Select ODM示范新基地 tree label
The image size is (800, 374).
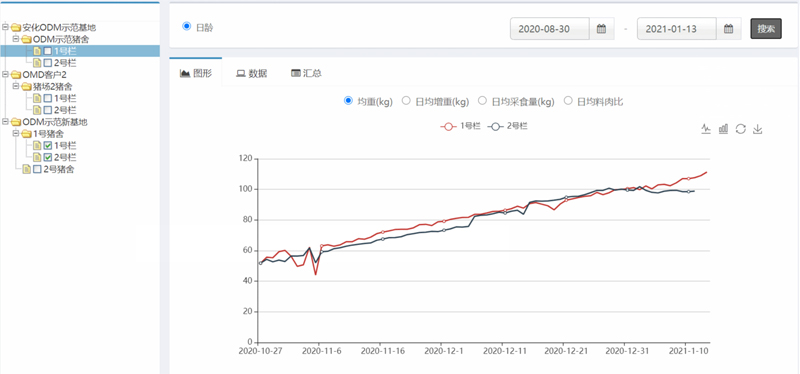pyautogui.click(x=55, y=122)
